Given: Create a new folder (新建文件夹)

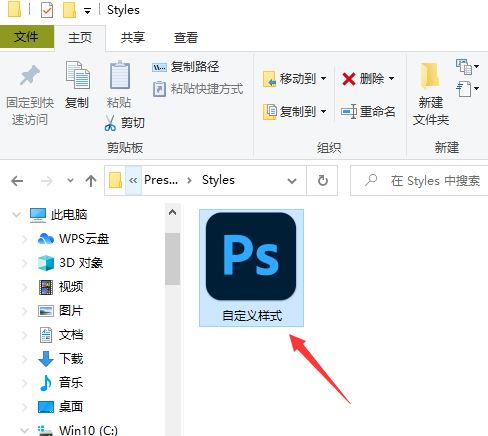Looking at the screenshot, I should click(x=431, y=94).
